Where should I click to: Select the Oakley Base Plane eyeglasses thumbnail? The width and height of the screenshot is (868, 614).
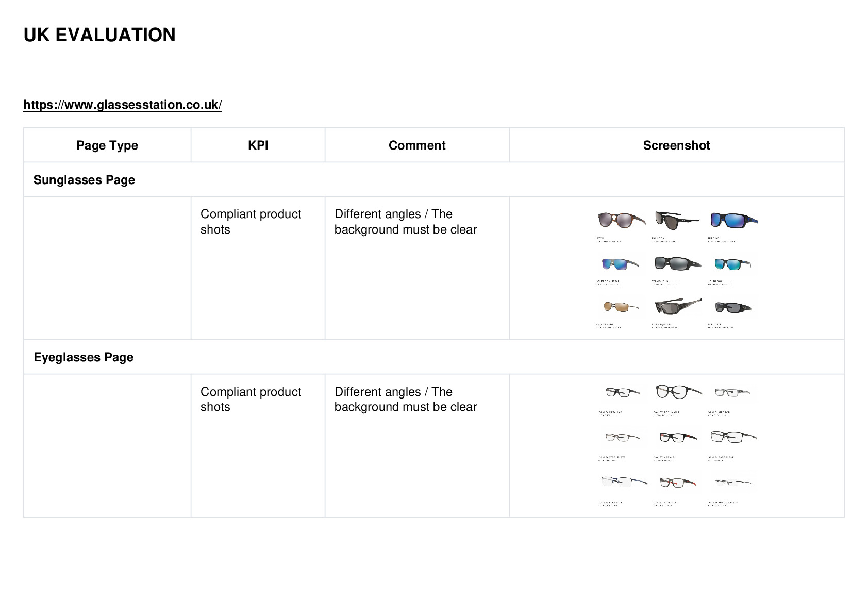pyautogui.click(x=733, y=437)
